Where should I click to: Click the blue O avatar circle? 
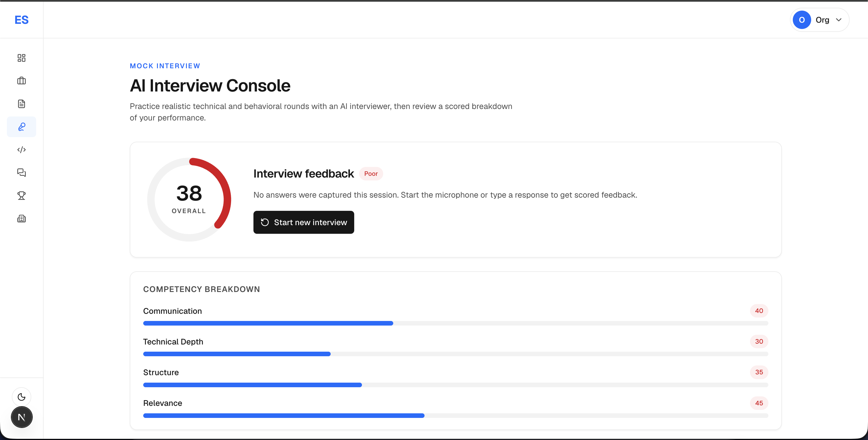[x=802, y=20]
